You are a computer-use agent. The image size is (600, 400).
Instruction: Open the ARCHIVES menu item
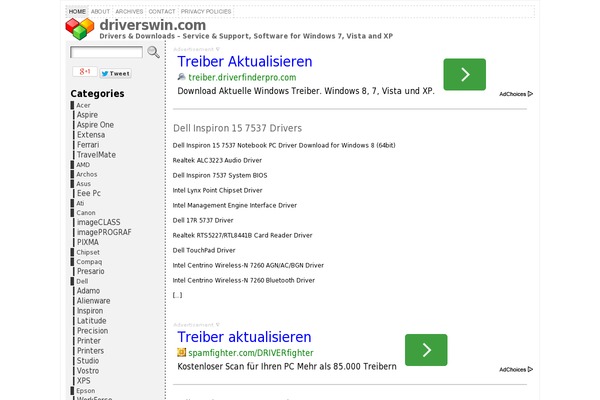pos(129,11)
